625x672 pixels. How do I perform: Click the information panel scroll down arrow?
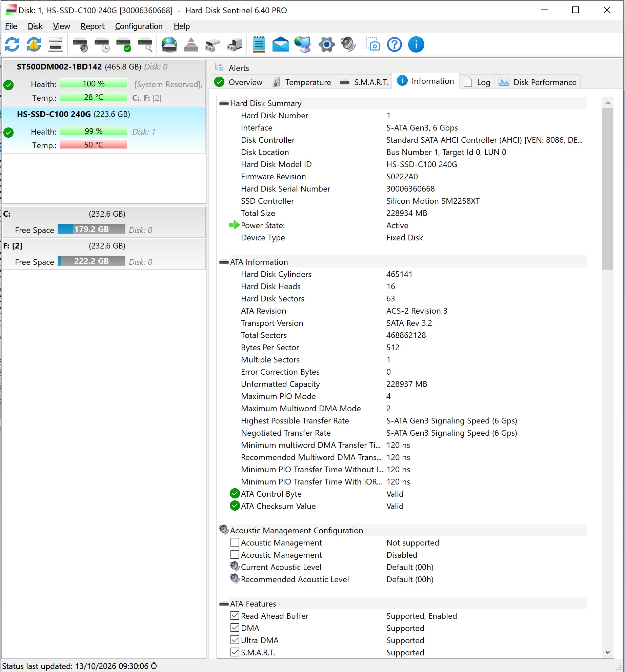608,652
